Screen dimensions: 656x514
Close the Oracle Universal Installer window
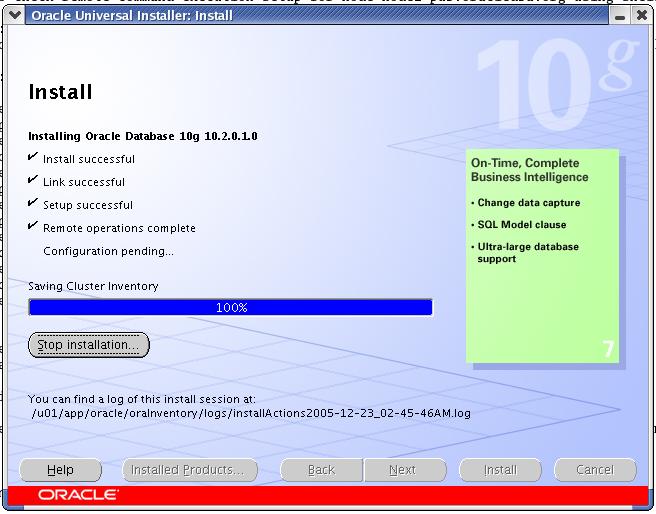tap(641, 16)
